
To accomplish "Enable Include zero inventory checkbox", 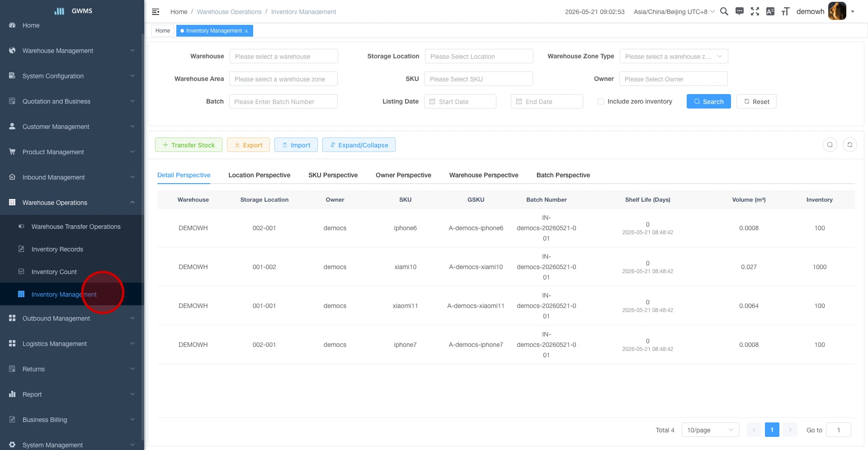I will tap(601, 101).
